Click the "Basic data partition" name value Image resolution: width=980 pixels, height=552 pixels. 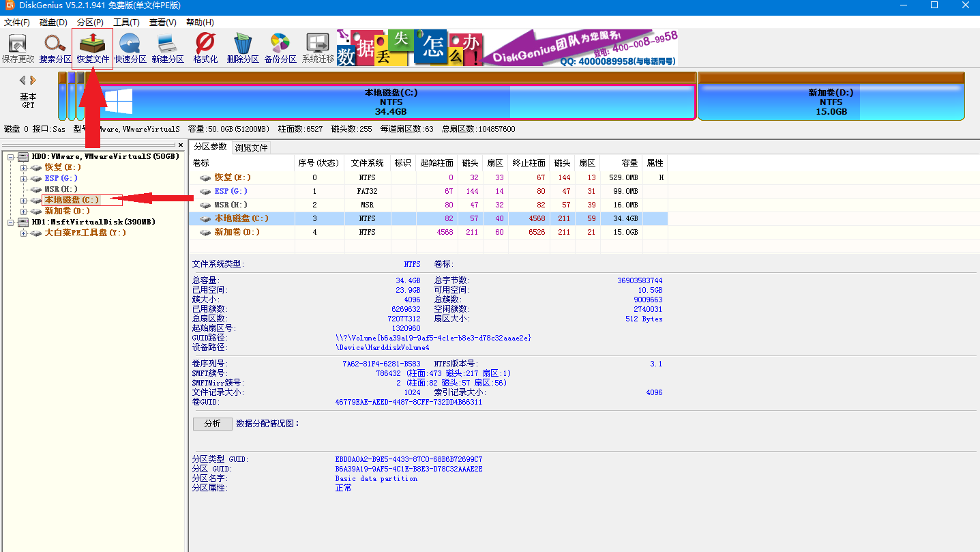[x=376, y=478]
